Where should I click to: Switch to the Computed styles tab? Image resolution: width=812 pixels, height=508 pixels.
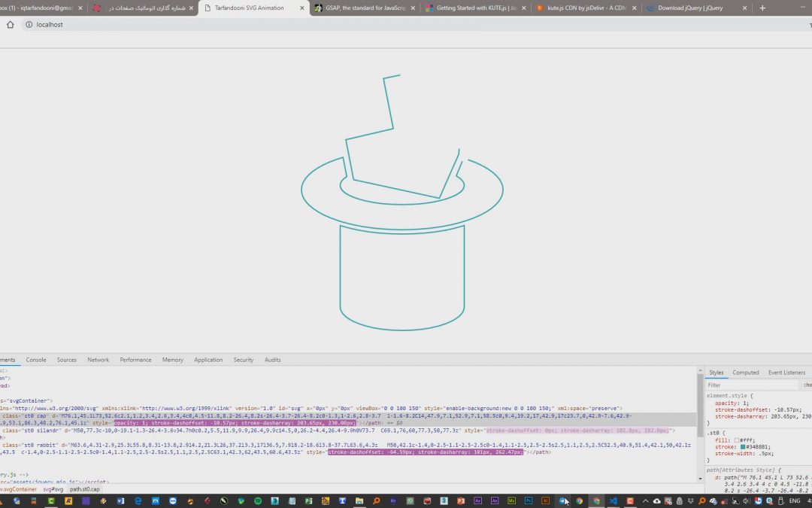[746, 373]
